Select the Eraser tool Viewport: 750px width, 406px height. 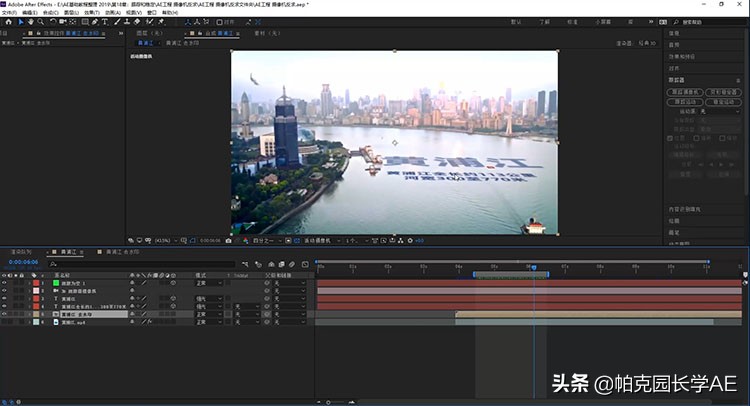pyautogui.click(x=137, y=22)
